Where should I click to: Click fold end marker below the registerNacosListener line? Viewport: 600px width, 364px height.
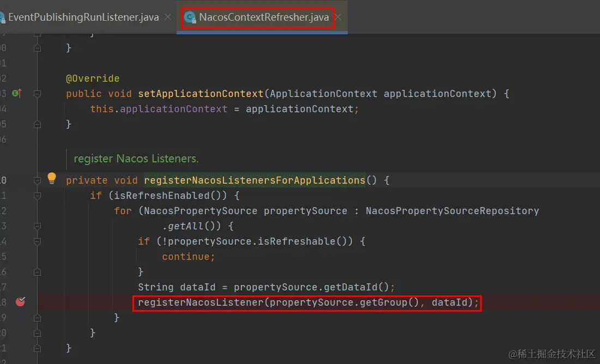click(37, 318)
